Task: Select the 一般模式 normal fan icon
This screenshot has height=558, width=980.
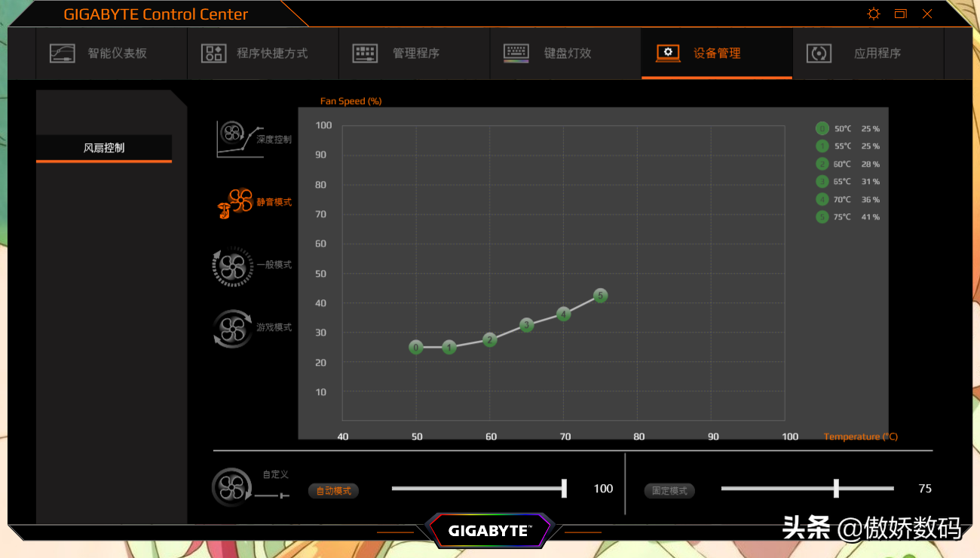Action: click(233, 266)
